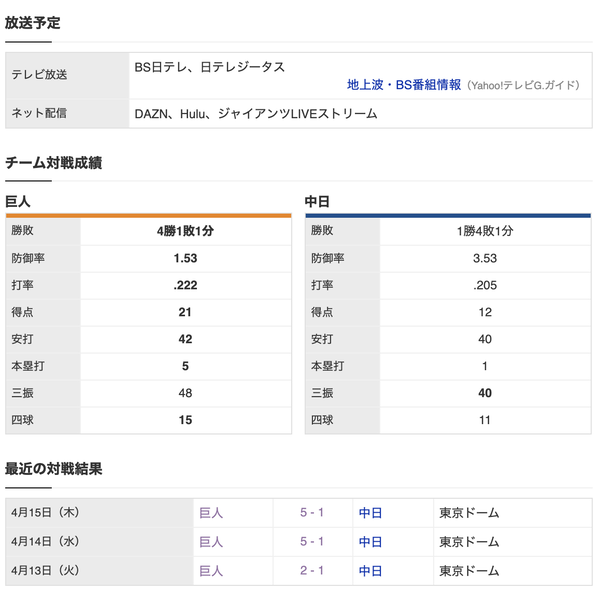
Task: Select 中日 防御率 value 3.53
Action: (x=485, y=258)
